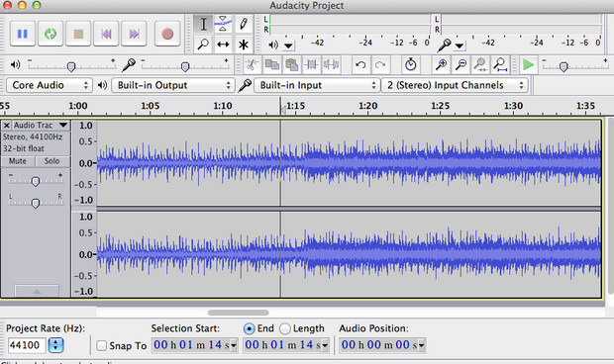This screenshot has height=364, width=614.
Task: Click the input level recording meter
Action: tap(521, 24)
